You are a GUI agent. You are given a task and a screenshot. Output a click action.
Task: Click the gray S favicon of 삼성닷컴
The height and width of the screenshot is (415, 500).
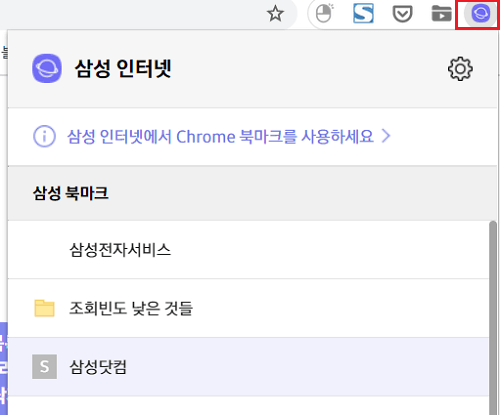coord(44,367)
